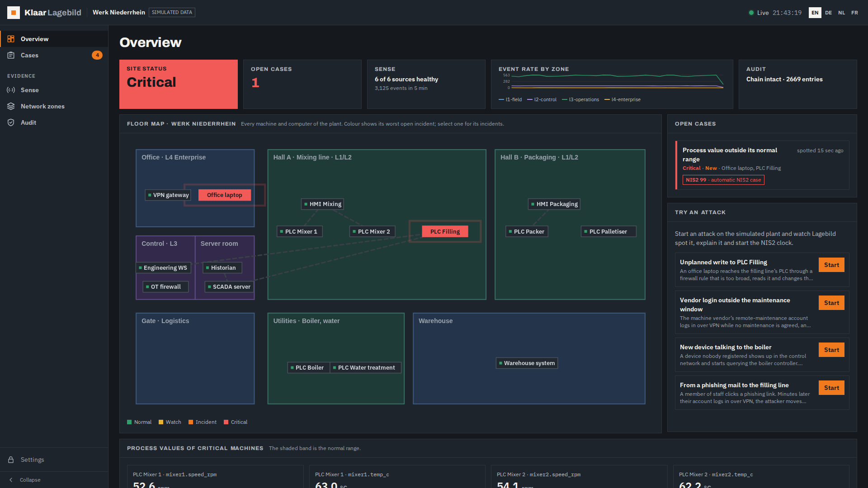The image size is (868, 488).
Task: Select the HMI Packaging node
Action: tap(554, 204)
